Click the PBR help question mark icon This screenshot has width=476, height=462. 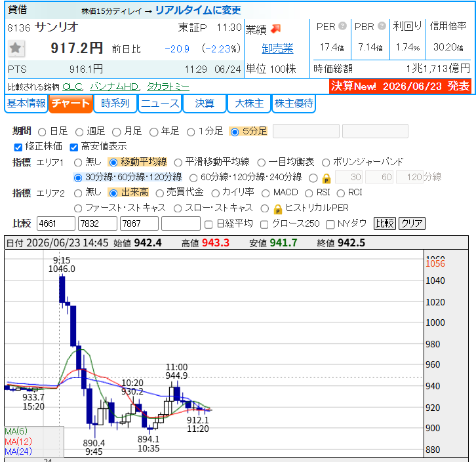(382, 26)
